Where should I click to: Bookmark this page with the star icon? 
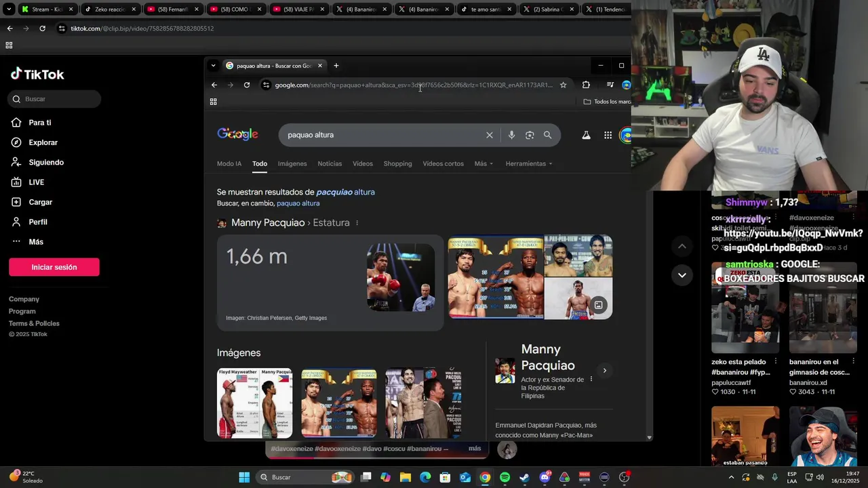tap(563, 85)
